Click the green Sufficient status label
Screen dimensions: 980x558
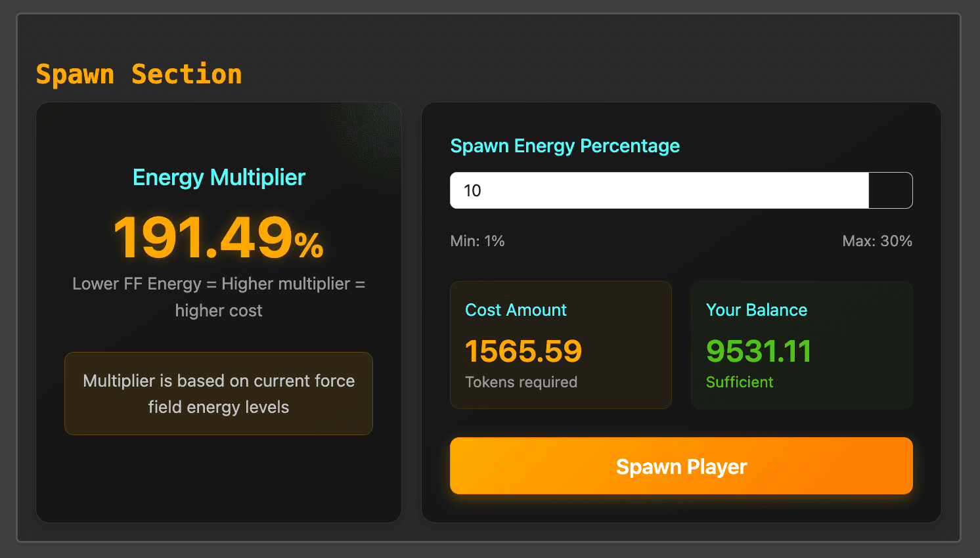740,382
